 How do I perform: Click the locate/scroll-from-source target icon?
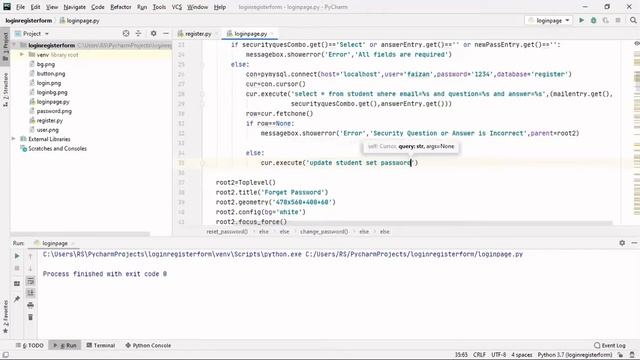tap(126, 33)
